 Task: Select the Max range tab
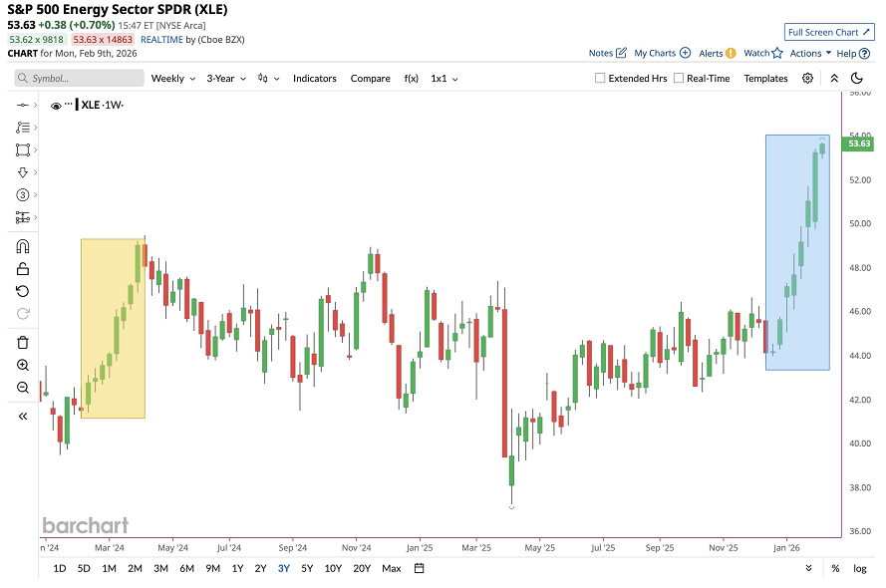click(391, 568)
